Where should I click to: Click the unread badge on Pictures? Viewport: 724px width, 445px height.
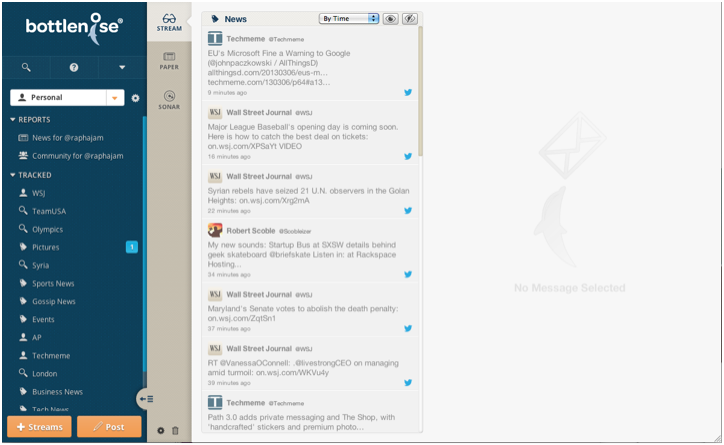coord(132,247)
